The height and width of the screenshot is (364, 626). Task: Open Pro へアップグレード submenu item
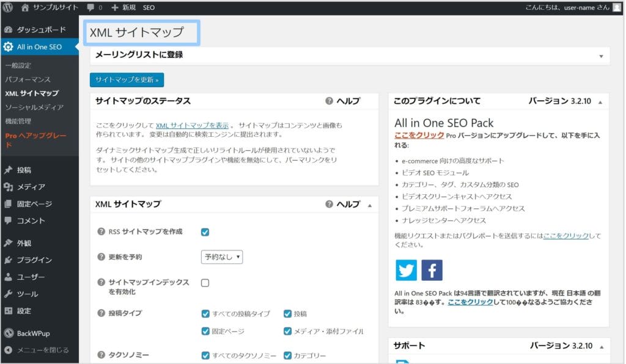[x=36, y=140]
